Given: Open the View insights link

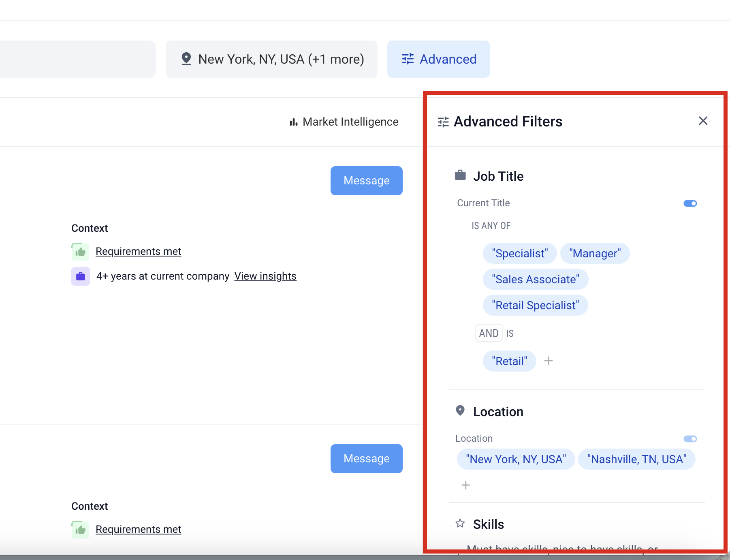Looking at the screenshot, I should pos(265,276).
